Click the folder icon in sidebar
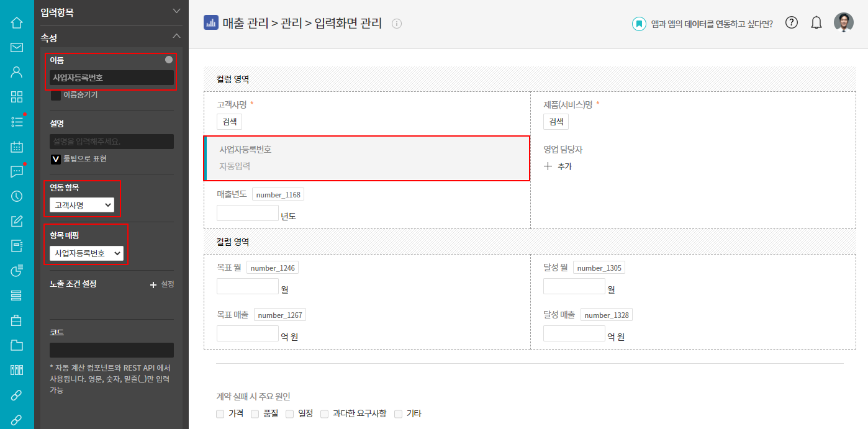Screen dimensions: 868x429 tap(17, 345)
